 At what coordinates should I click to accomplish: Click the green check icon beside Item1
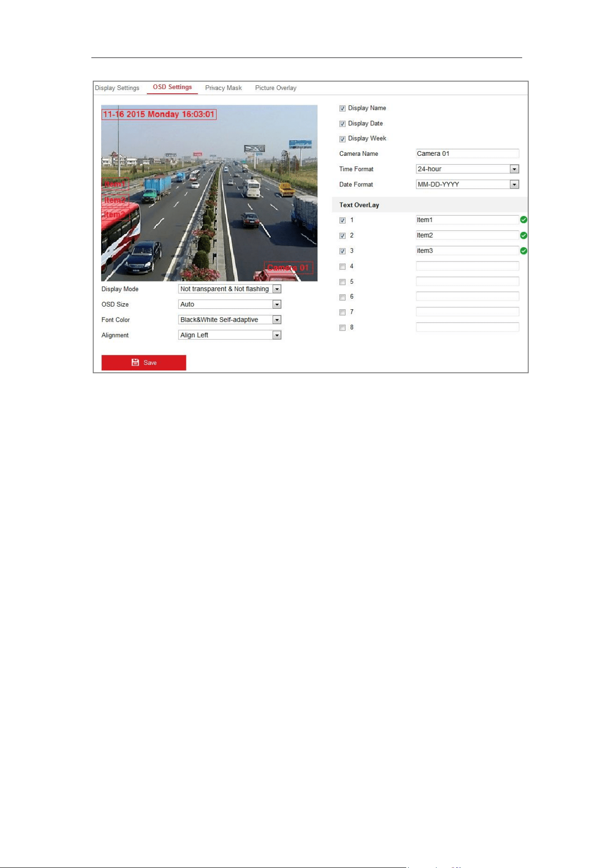tap(524, 220)
